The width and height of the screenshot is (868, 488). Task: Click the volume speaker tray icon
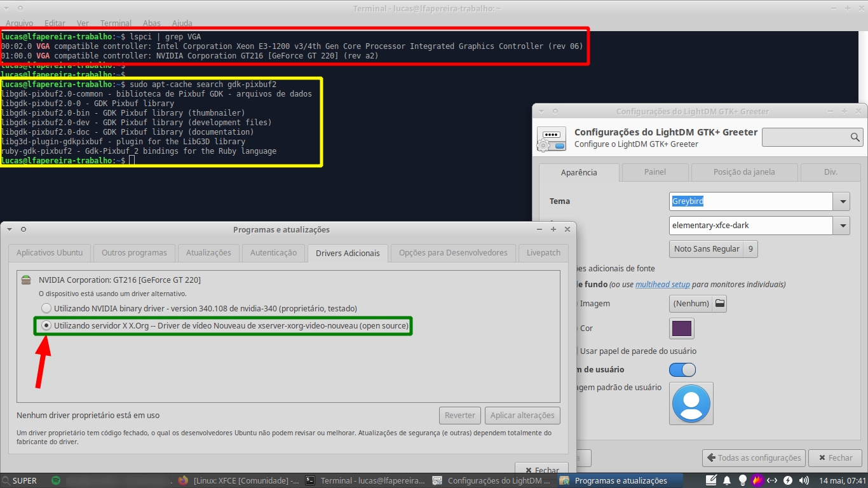[x=804, y=480]
